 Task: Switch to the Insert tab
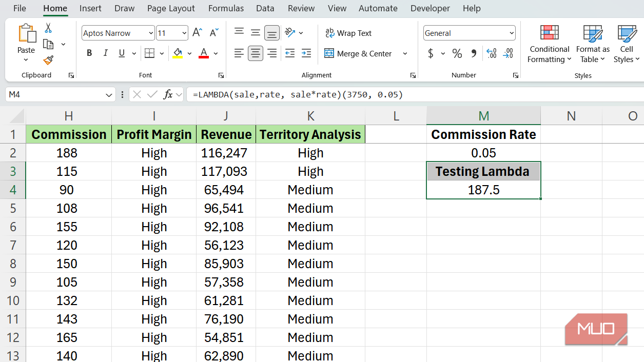pyautogui.click(x=90, y=8)
